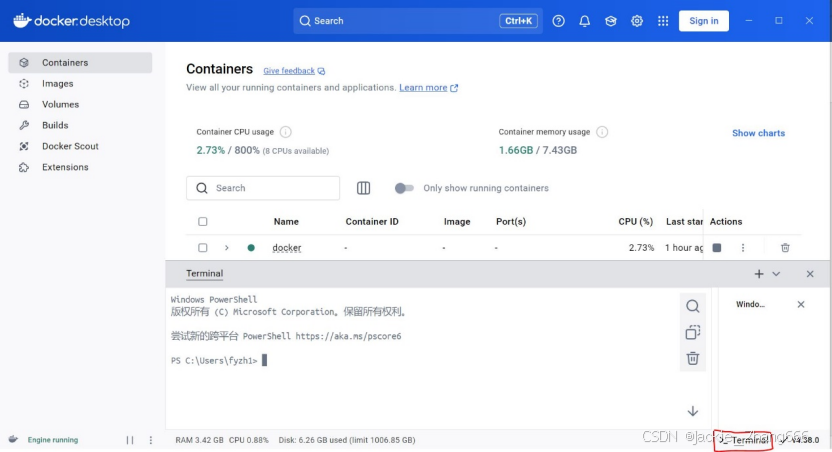
Task: Stop the docker container with stop icon
Action: click(x=717, y=248)
